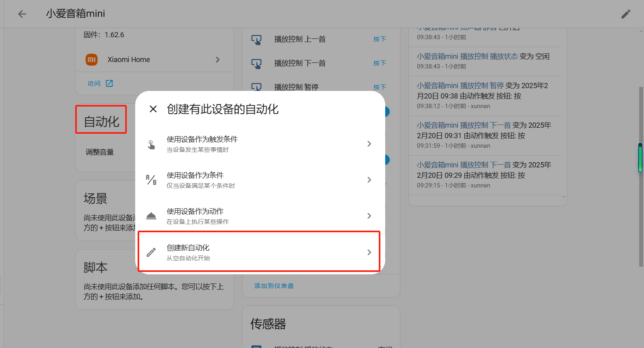This screenshot has width=644, height=348.
Task: Open the Xiaomi Home integration row
Action: pos(155,60)
